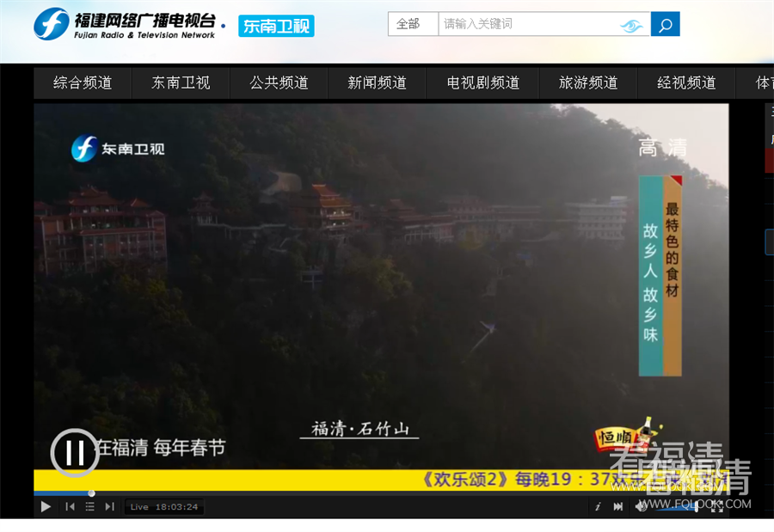Select the 经视频道 channel tab
The image size is (774, 532).
[686, 83]
